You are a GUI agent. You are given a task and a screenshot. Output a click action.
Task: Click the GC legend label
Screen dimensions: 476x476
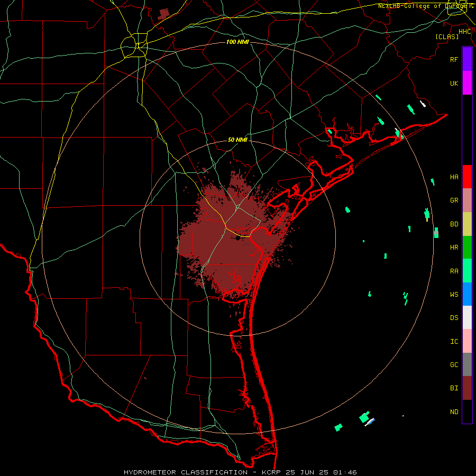pos(454,365)
